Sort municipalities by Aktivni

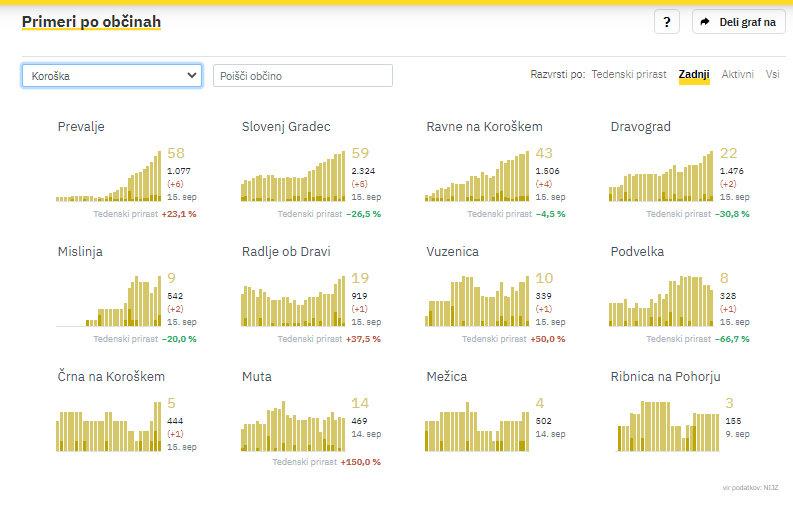click(x=737, y=74)
